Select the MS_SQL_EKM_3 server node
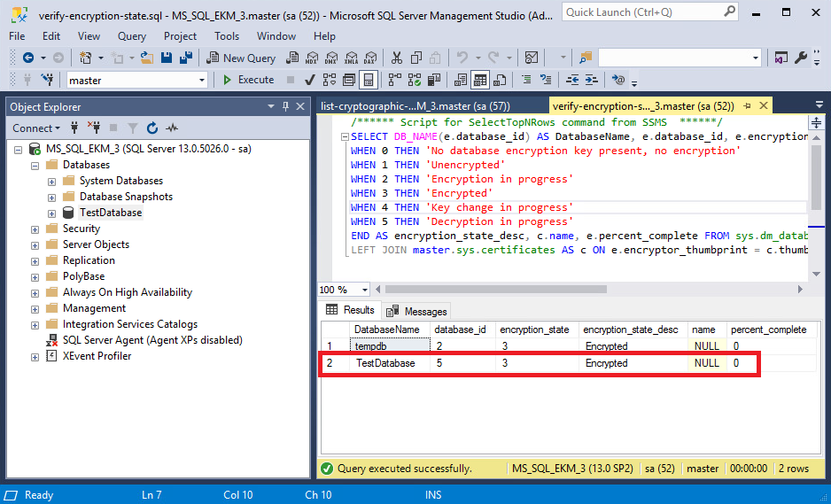The width and height of the screenshot is (831, 504). coord(149,149)
